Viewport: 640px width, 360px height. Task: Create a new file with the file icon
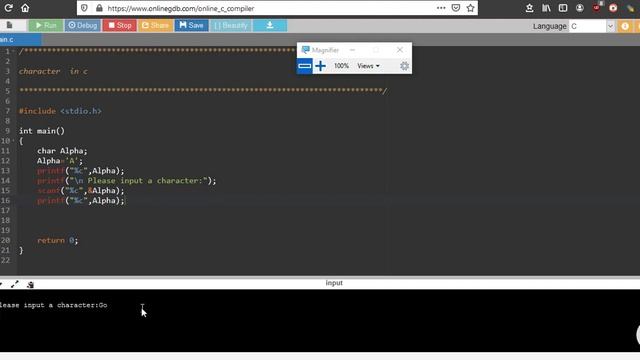[9, 25]
